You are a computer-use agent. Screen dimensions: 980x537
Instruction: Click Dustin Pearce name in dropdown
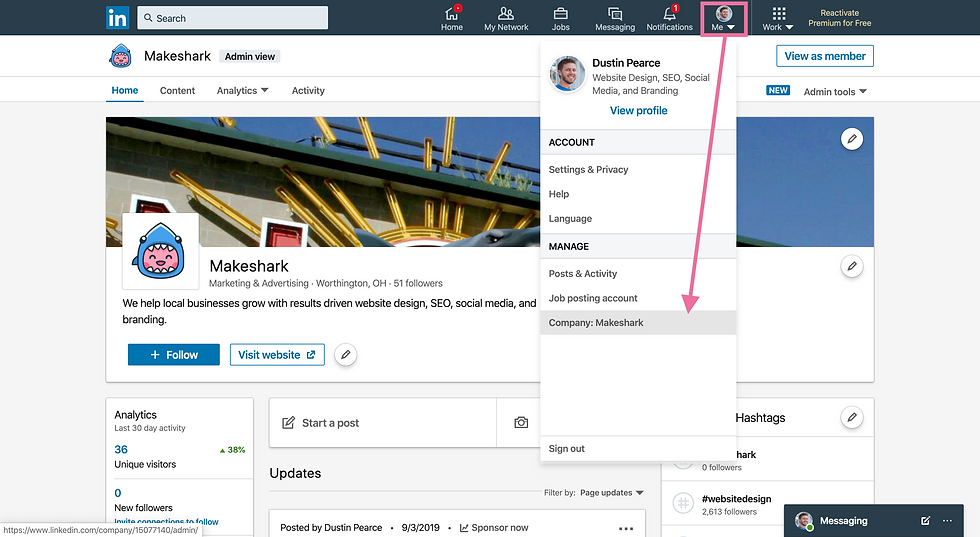pos(626,63)
